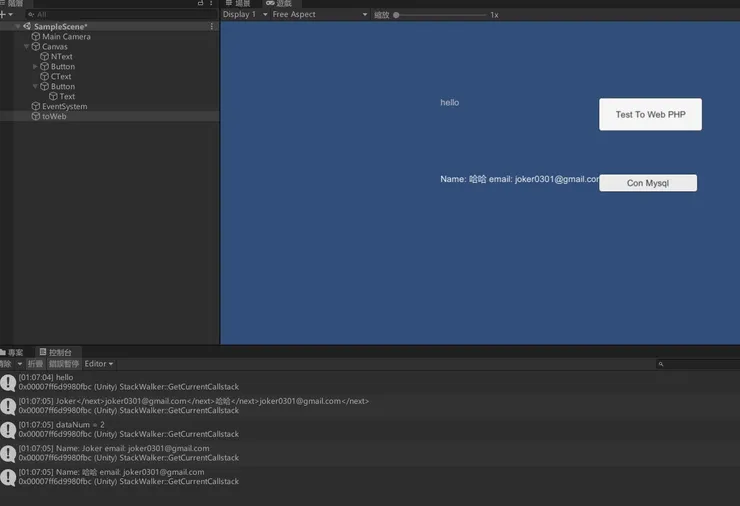Select the 階層 hierarchy tab
The height and width of the screenshot is (506, 740).
[x=14, y=3]
